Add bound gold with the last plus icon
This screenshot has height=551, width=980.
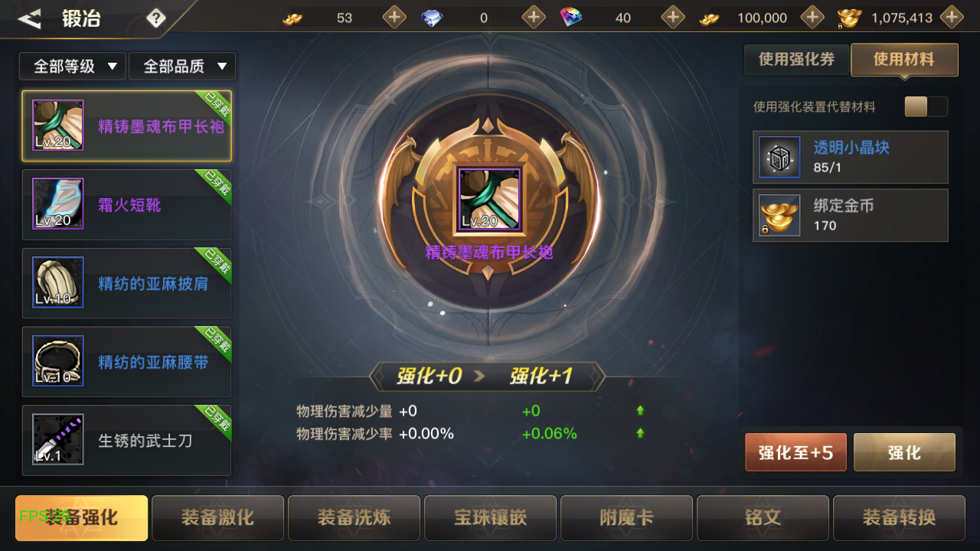pyautogui.click(x=952, y=17)
